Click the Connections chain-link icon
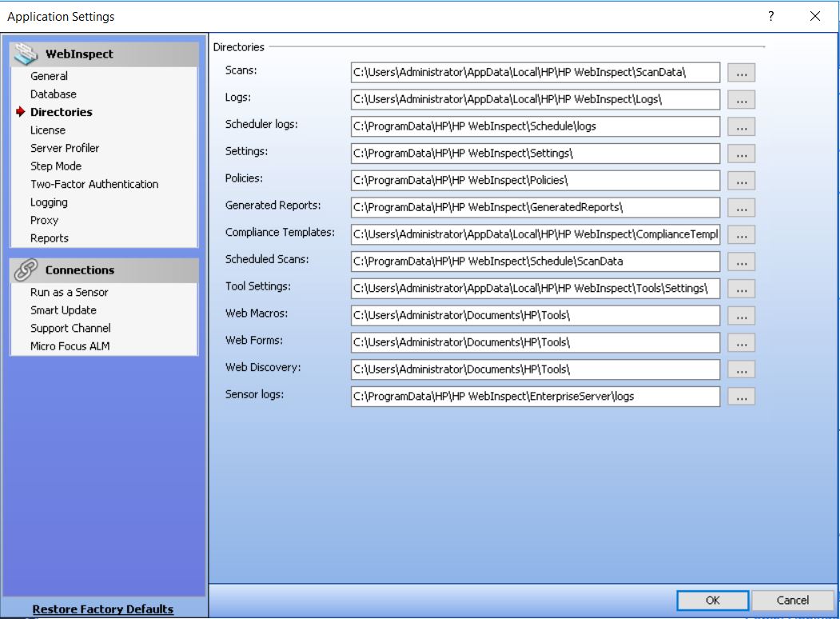 point(26,270)
